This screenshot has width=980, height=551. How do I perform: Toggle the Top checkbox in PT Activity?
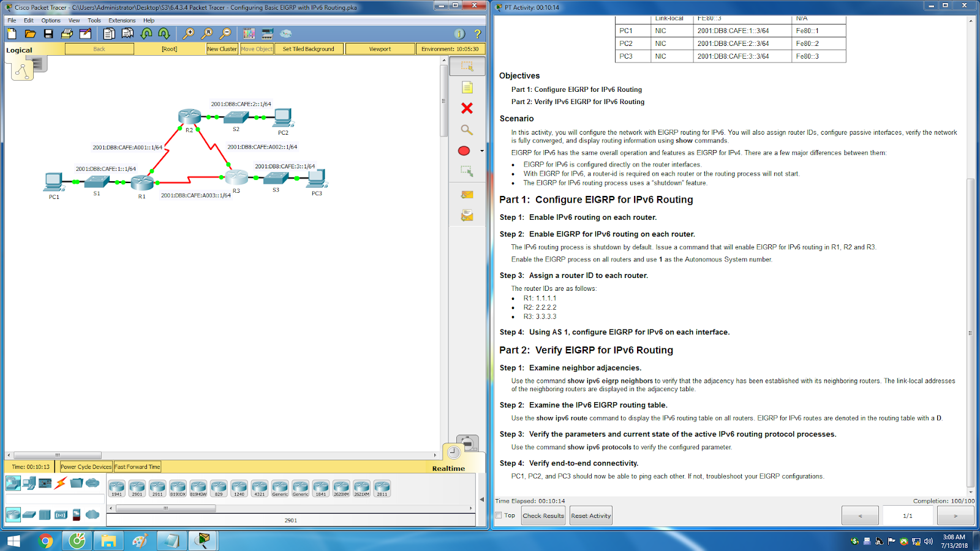pyautogui.click(x=499, y=515)
